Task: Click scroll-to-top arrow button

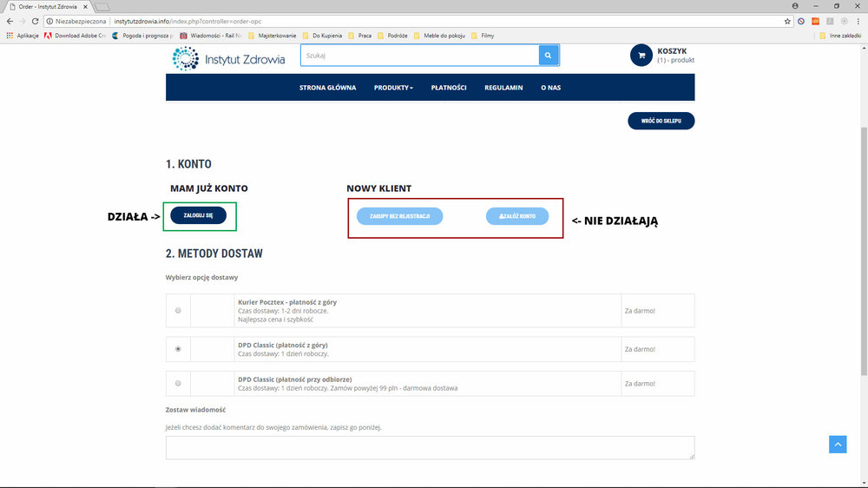Action: point(838,445)
